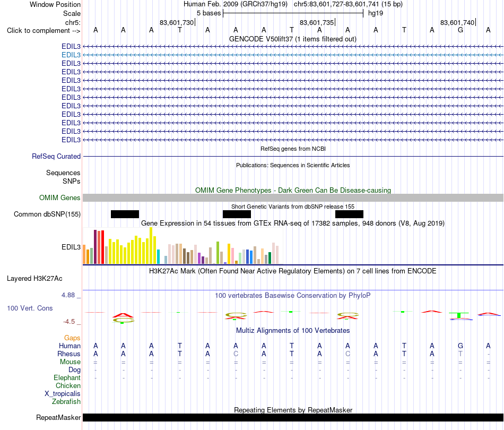The width and height of the screenshot is (504, 430).
Task: Click the 'chr5:' base position label
Action: [73, 22]
